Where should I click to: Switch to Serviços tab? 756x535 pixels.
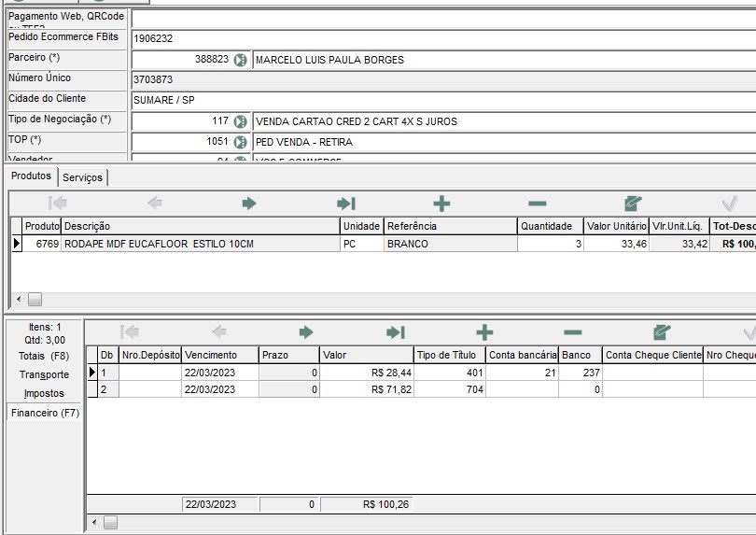click(x=83, y=177)
